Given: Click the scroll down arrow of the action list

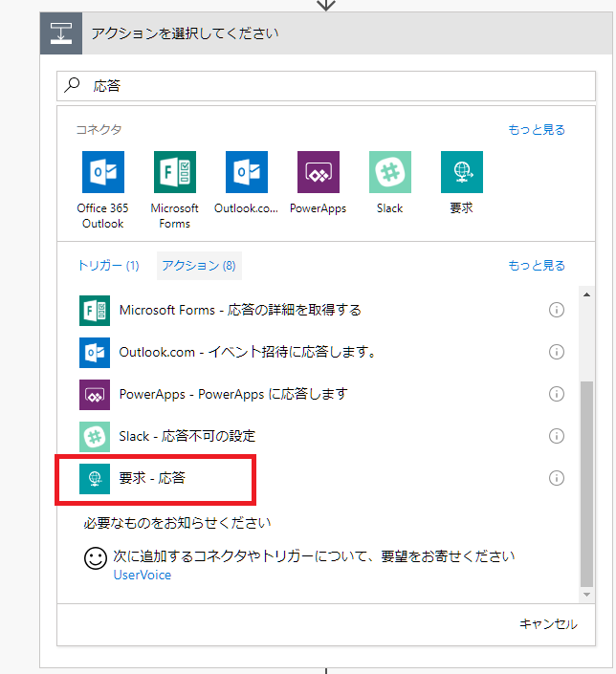Looking at the screenshot, I should [x=586, y=595].
